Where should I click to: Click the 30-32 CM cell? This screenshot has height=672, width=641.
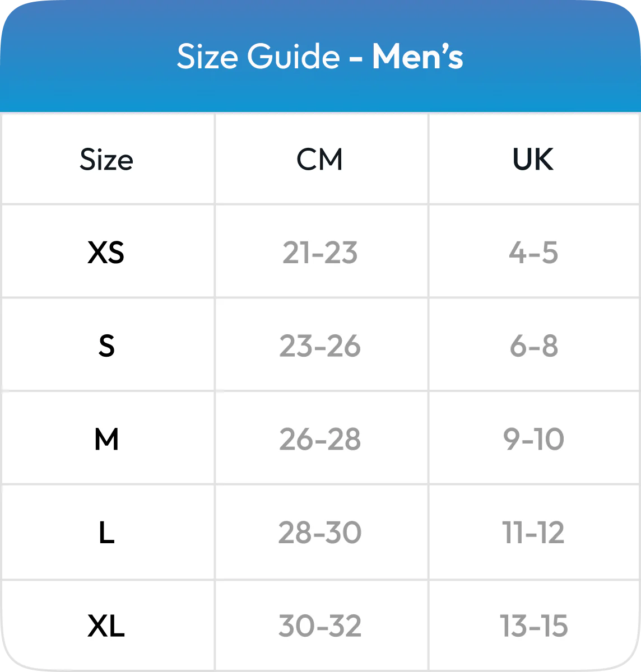click(320, 626)
